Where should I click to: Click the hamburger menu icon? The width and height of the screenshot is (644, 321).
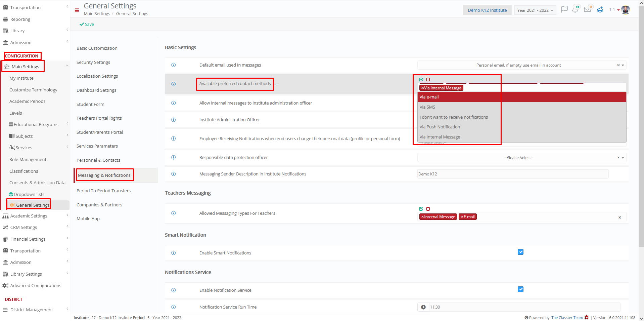(x=77, y=10)
